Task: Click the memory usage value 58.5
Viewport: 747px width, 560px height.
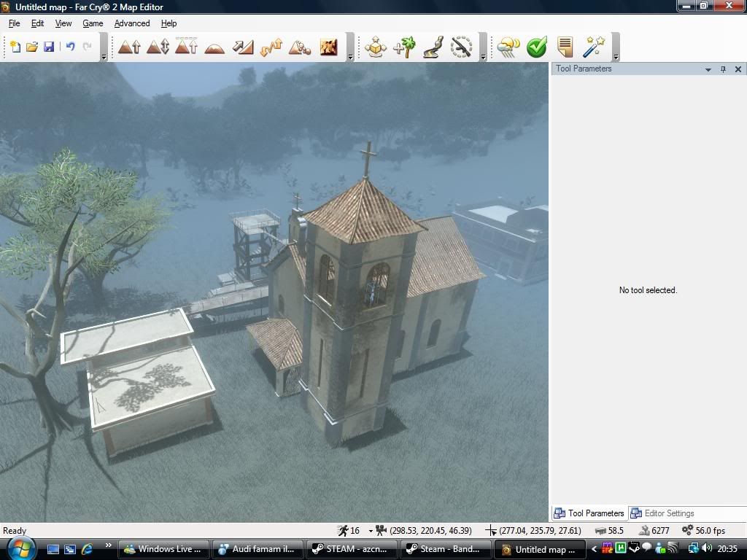Action: (x=616, y=531)
